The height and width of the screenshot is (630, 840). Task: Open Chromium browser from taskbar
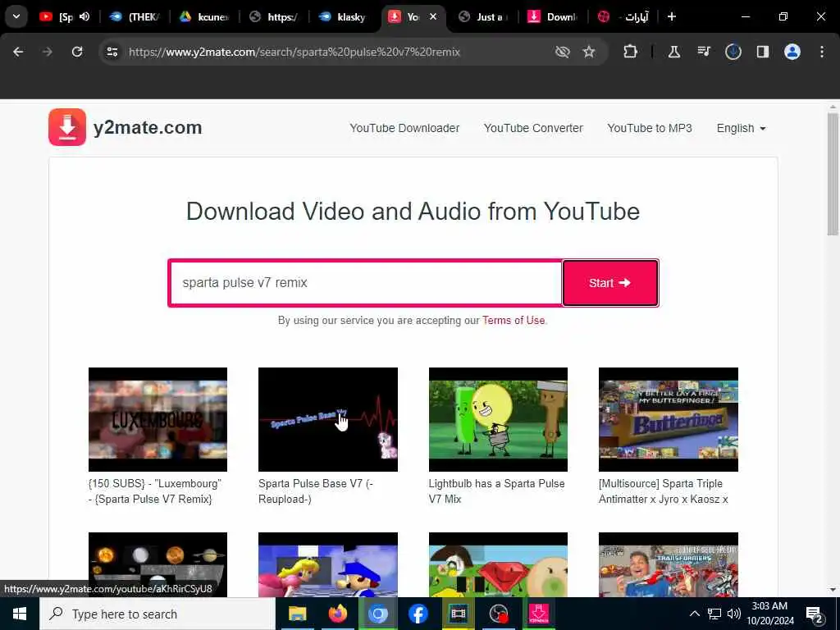point(377,614)
